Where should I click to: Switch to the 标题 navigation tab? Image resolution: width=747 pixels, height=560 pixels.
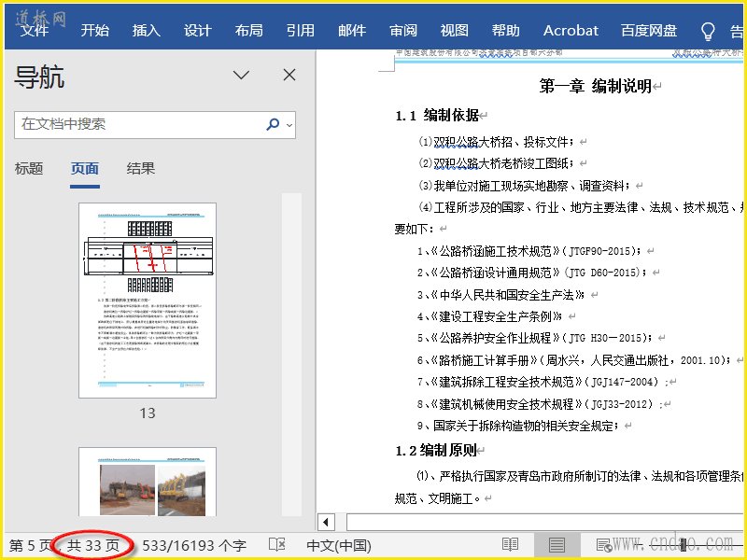tap(29, 169)
